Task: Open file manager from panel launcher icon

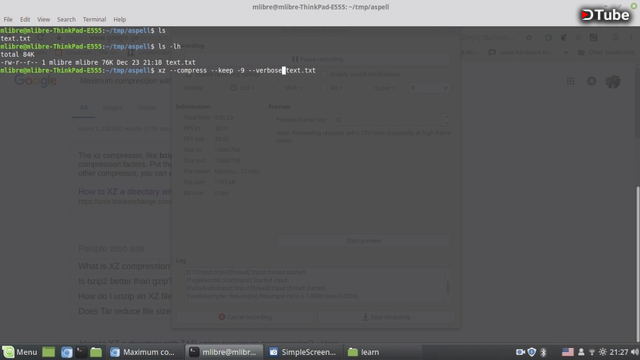Action: [x=96, y=352]
